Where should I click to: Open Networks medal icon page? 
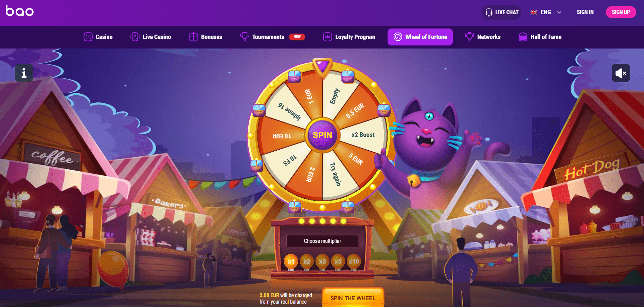[469, 37]
